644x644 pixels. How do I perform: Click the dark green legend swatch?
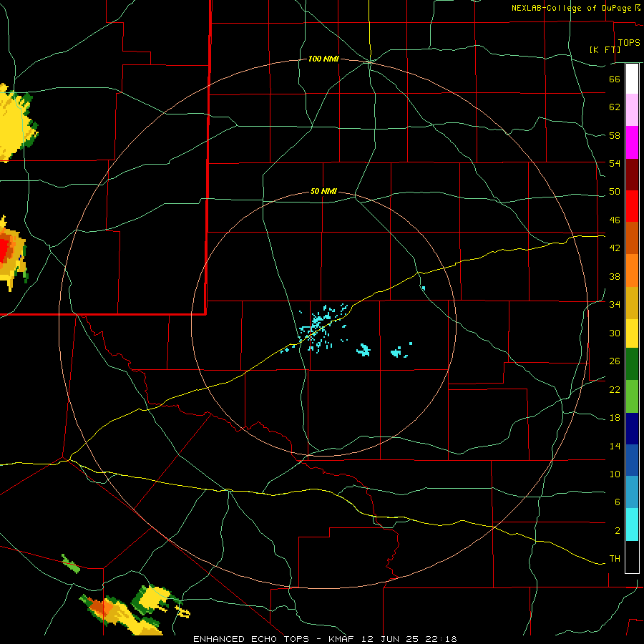point(632,364)
